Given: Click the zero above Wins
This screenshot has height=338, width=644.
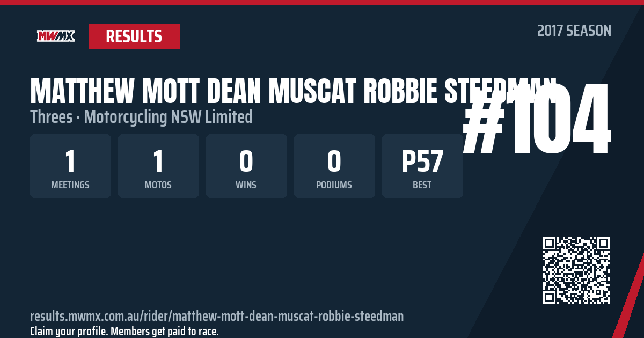Looking at the screenshot, I should [x=246, y=160].
